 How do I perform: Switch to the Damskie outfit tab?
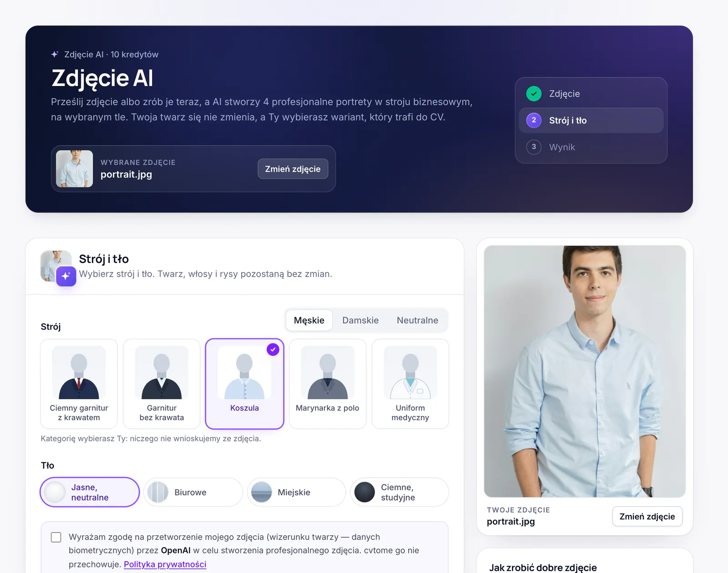(x=360, y=320)
